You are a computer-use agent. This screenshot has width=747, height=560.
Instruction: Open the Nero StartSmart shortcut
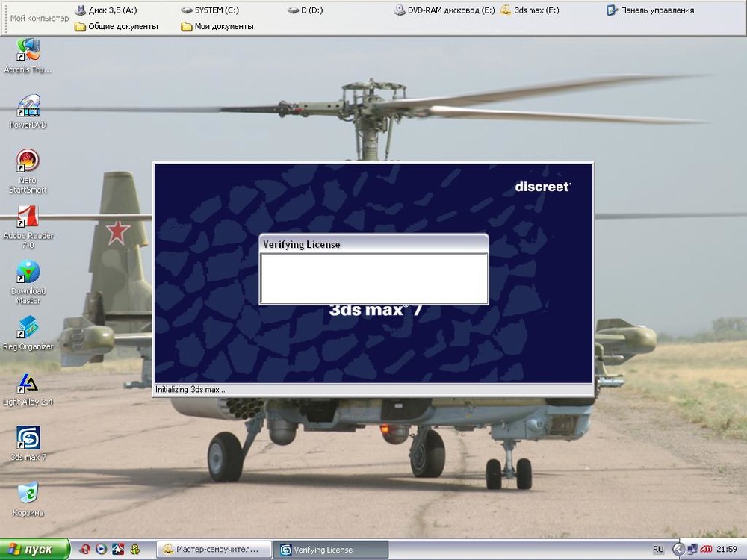tap(28, 171)
